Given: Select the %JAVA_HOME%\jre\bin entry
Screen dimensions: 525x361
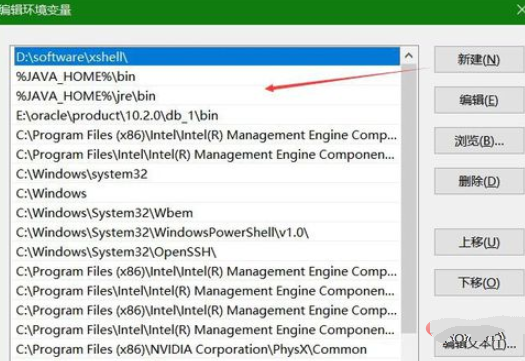Looking at the screenshot, I should [207, 96].
